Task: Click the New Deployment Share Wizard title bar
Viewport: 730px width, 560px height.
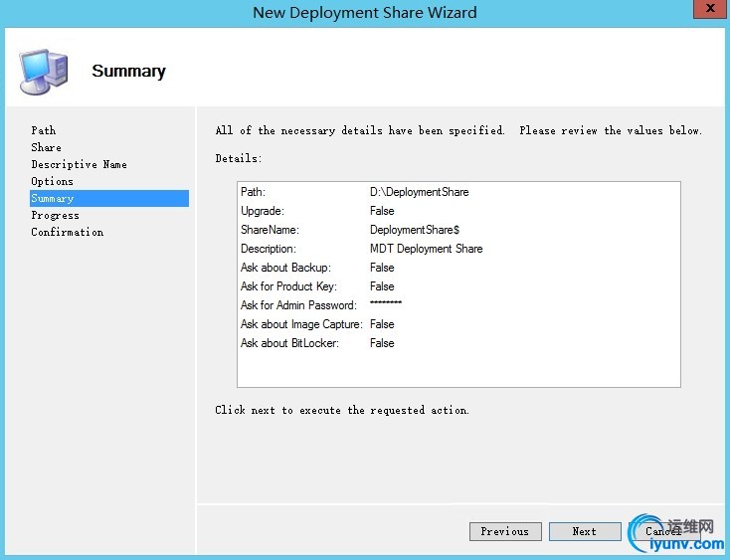Action: [x=364, y=13]
